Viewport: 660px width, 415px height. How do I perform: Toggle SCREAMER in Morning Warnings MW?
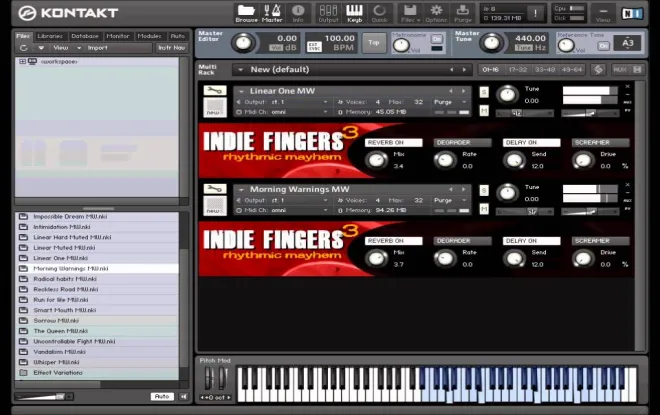[600, 241]
